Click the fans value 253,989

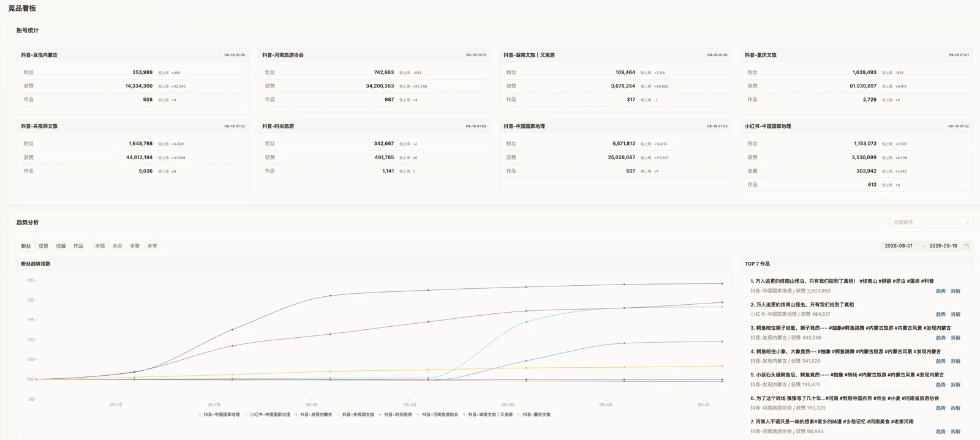tap(143, 72)
